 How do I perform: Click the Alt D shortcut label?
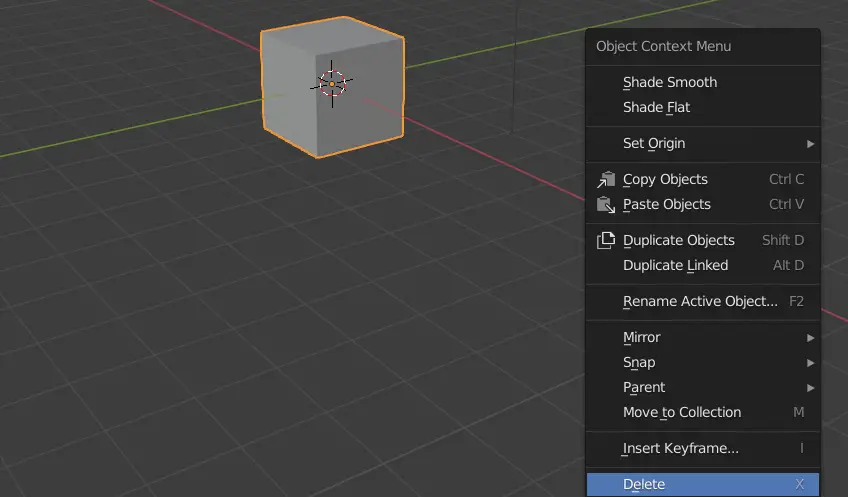[788, 265]
